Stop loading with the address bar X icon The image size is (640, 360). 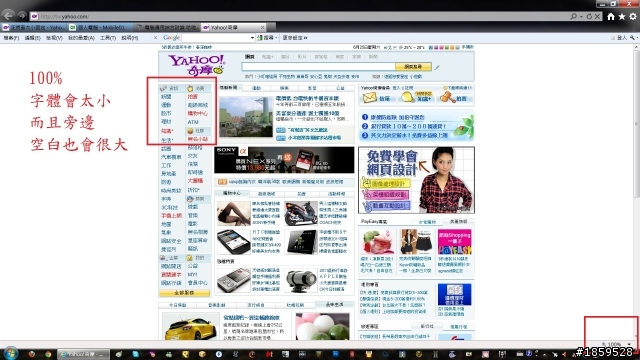pyautogui.click(x=597, y=16)
